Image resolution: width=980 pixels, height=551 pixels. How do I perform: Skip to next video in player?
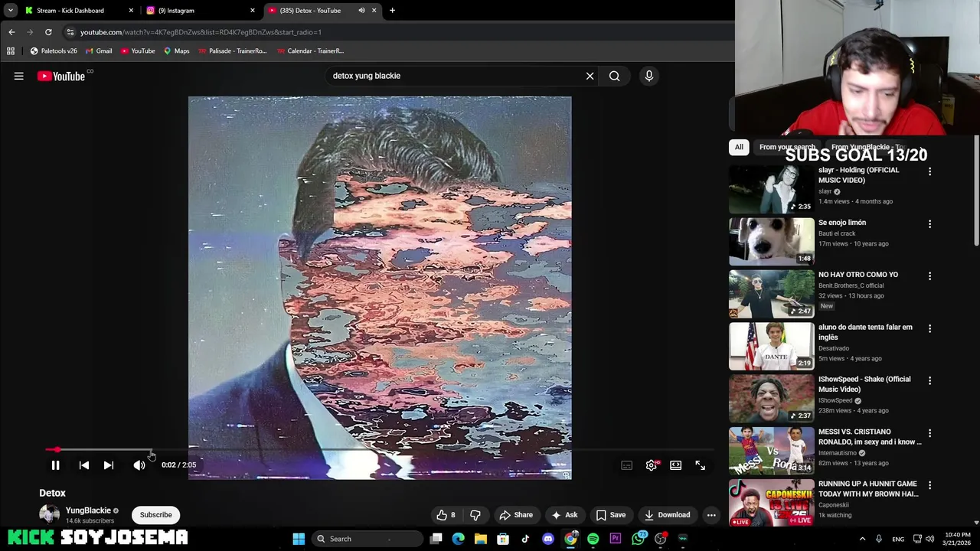(109, 465)
